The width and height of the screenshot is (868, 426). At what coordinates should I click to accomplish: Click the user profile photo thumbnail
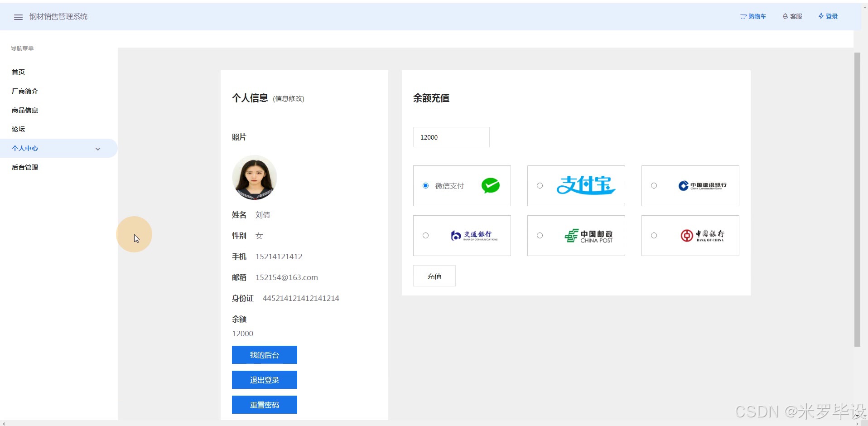(255, 178)
